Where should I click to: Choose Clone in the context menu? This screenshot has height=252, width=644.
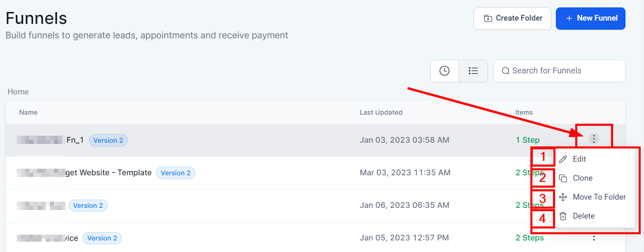tap(583, 178)
